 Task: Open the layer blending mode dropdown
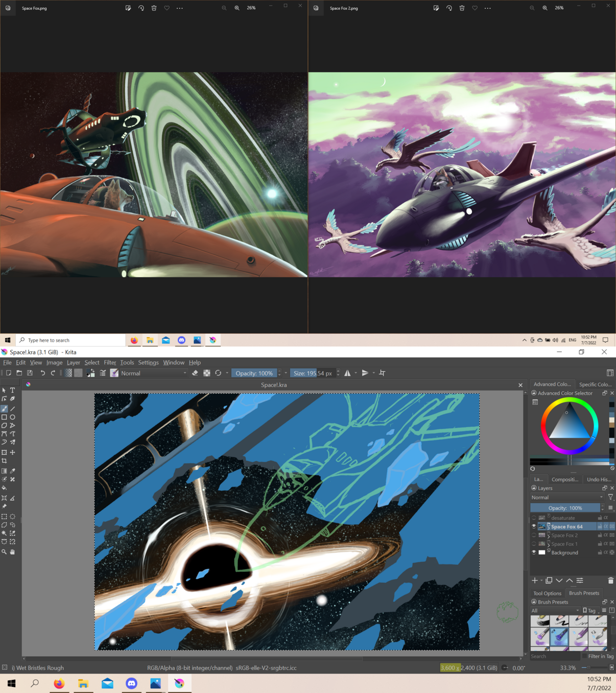coord(567,497)
